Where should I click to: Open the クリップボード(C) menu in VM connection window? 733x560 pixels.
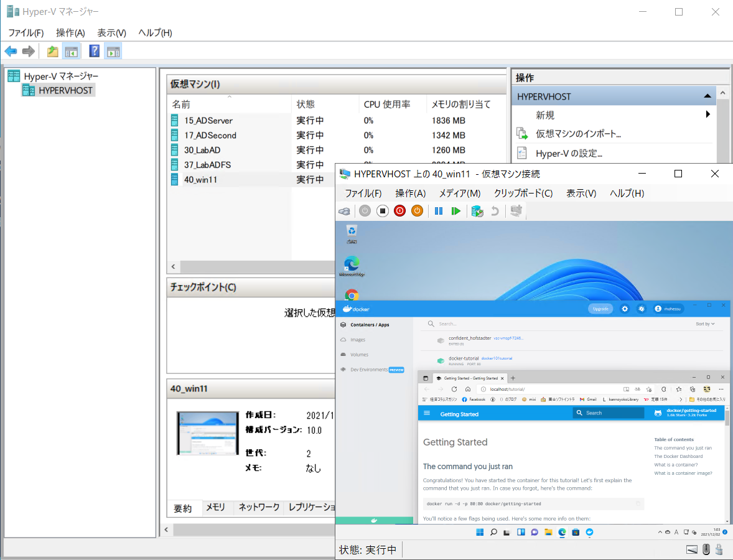523,193
